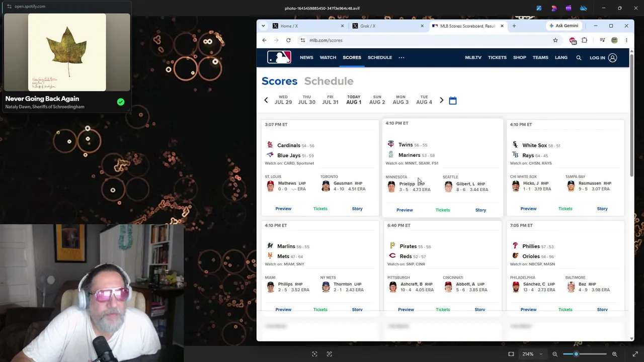Open the Chrome three-dot menu
644x362 pixels.
click(626, 40)
